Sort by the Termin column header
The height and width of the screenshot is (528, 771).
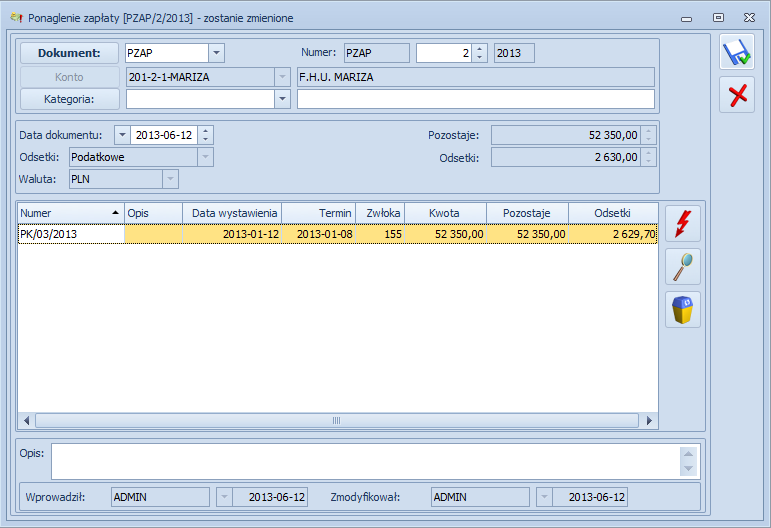(319, 213)
